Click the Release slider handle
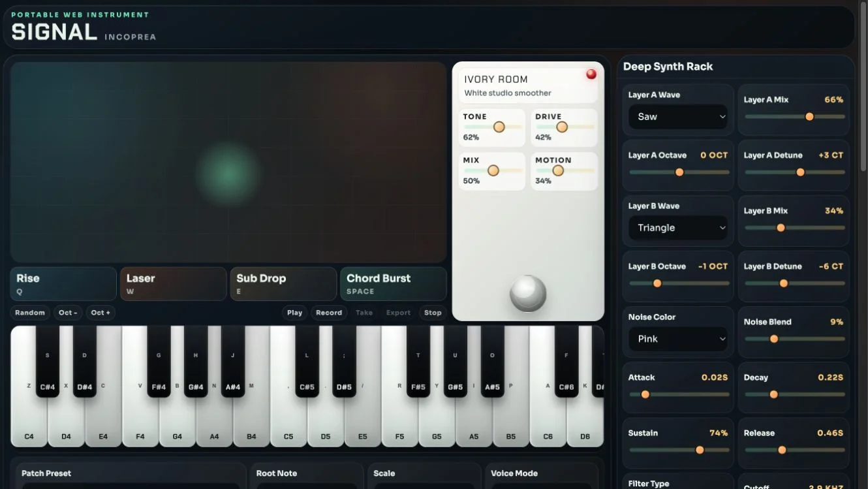The image size is (868, 489). pyautogui.click(x=782, y=450)
